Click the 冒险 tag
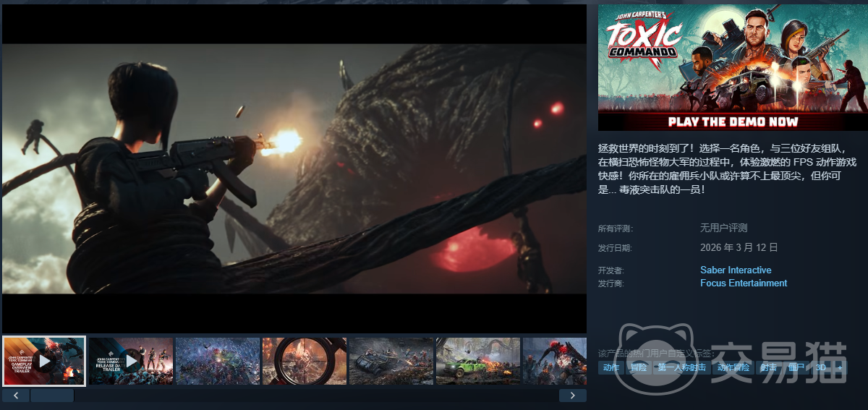Viewport: 868px width, 410px height. (x=639, y=368)
